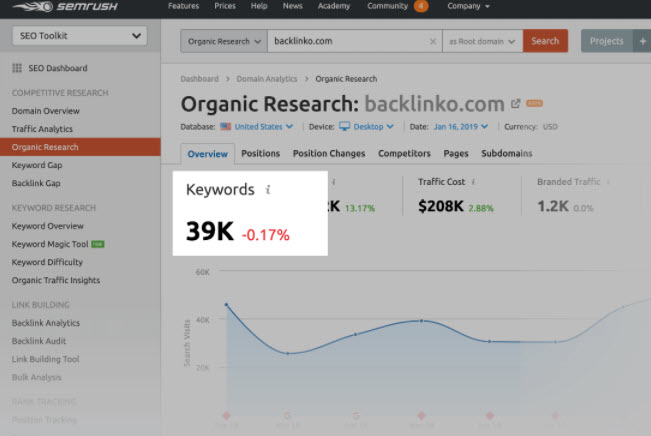Switch to the Position Changes tab
The image size is (651, 436).
tap(329, 153)
